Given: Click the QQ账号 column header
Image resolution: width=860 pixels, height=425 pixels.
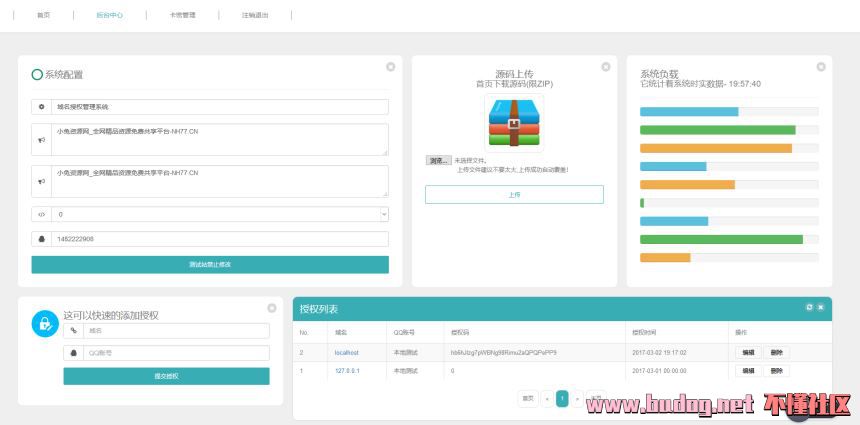Looking at the screenshot, I should point(404,332).
